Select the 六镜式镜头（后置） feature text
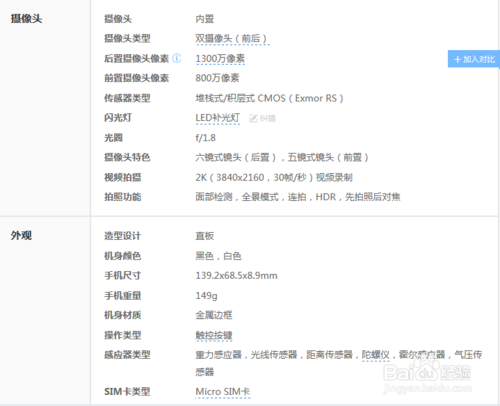This screenshot has height=406, width=500. click(x=235, y=157)
